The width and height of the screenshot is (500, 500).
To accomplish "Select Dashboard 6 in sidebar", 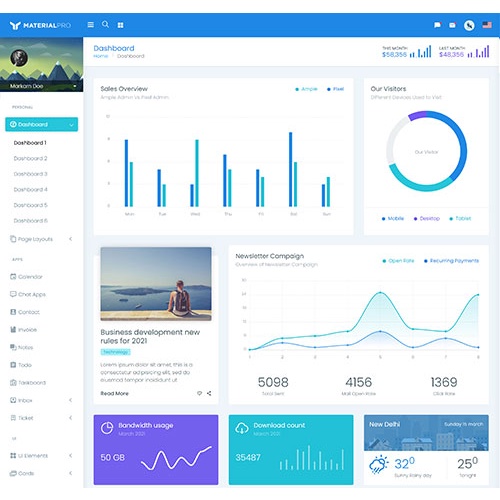I will 30,221.
